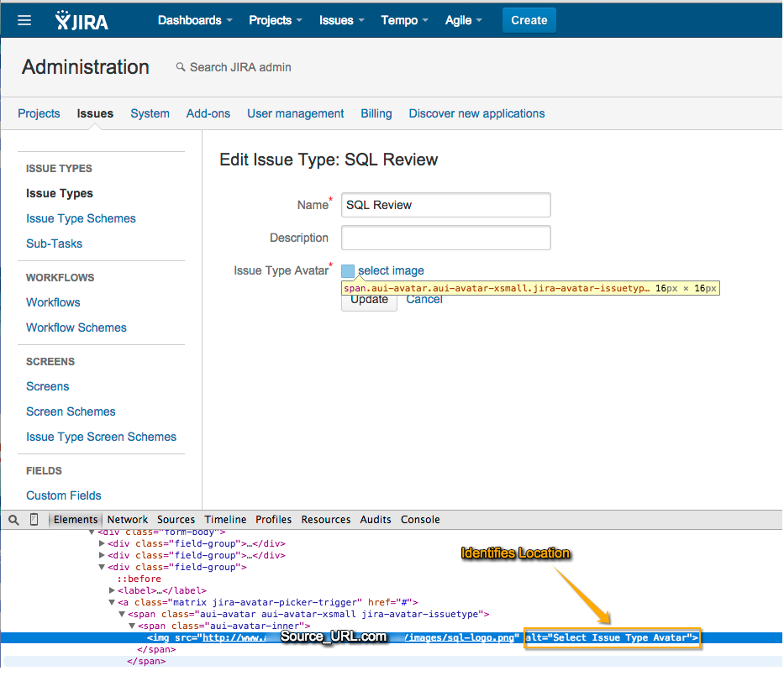Collapse the aui-avatar-inner span node
The height and width of the screenshot is (676, 784).
pyautogui.click(x=132, y=626)
